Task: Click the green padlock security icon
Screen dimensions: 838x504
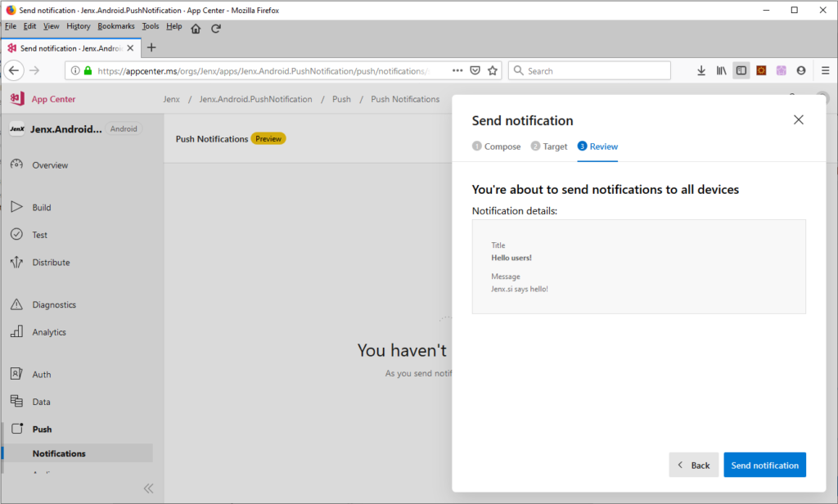Action: 88,70
